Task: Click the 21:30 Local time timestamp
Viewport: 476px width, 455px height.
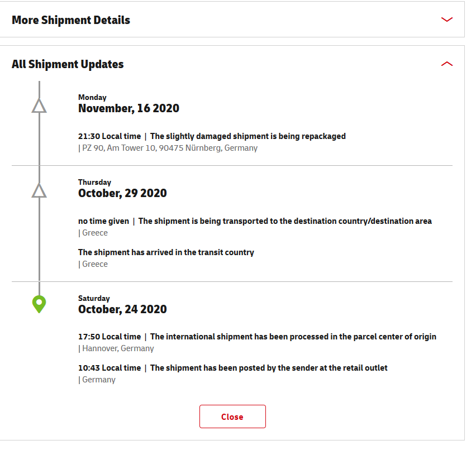Action: 110,136
